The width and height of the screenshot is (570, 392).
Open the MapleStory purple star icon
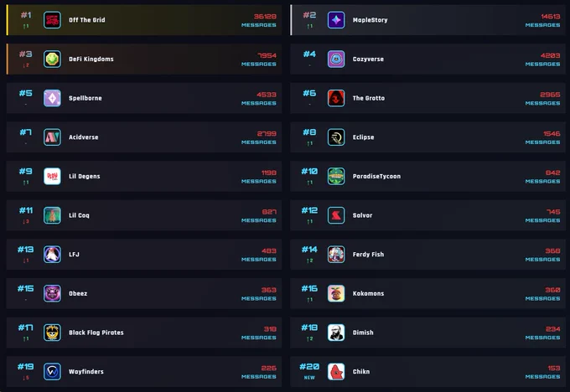pyautogui.click(x=336, y=20)
